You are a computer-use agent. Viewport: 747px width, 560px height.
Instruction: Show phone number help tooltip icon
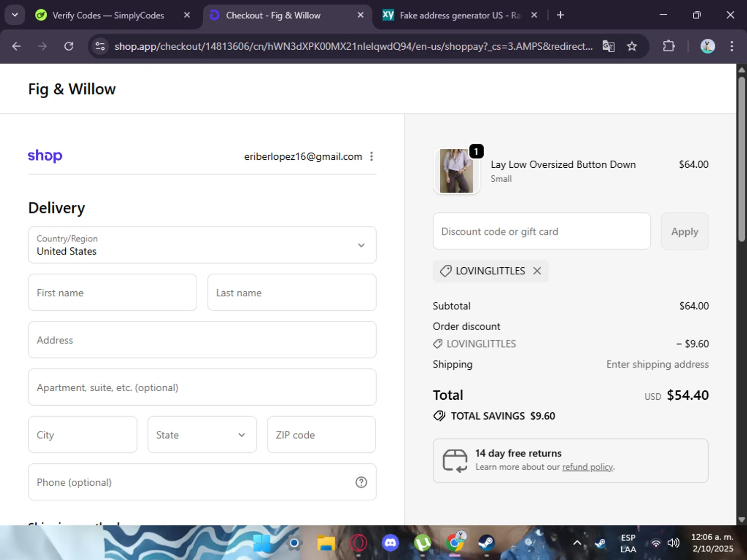(x=361, y=482)
